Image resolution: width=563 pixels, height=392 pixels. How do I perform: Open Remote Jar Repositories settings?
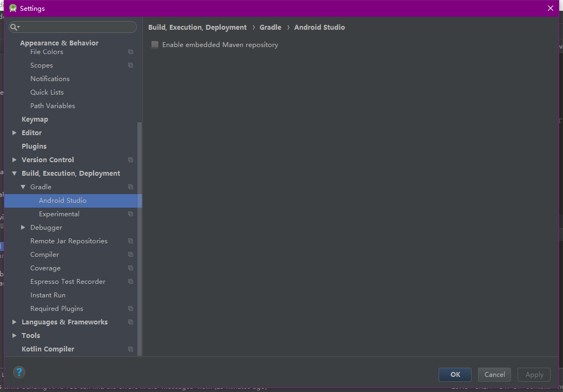(x=69, y=241)
